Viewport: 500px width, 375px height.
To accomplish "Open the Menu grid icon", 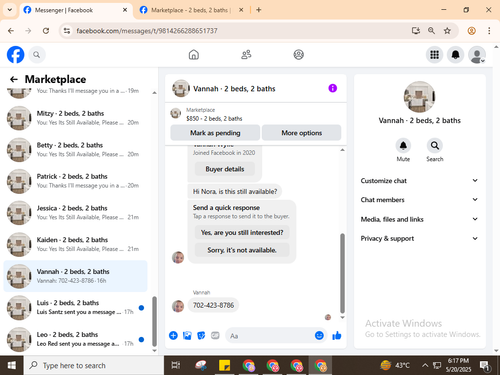I will [434, 55].
